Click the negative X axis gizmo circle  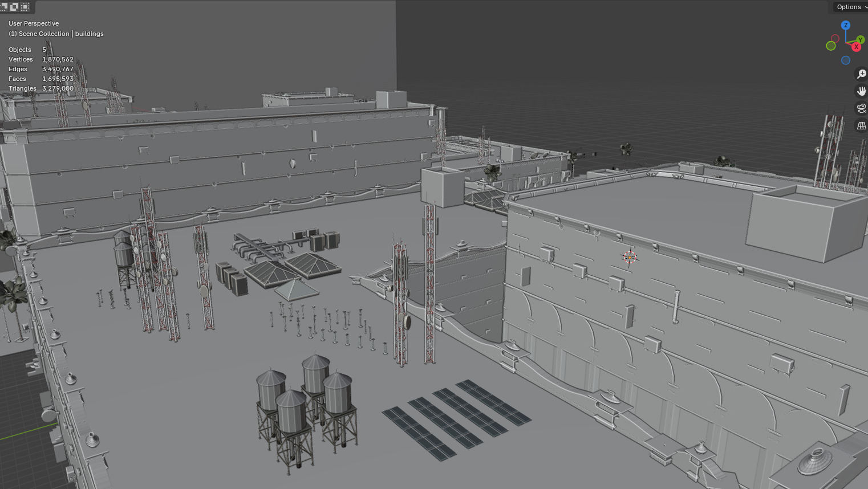coord(835,38)
